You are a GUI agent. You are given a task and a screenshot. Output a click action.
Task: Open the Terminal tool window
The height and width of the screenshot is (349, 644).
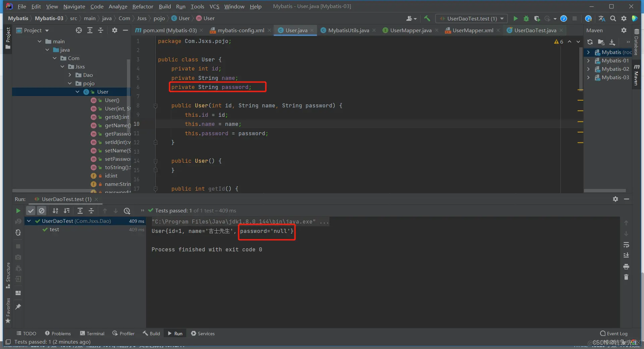[92, 334]
